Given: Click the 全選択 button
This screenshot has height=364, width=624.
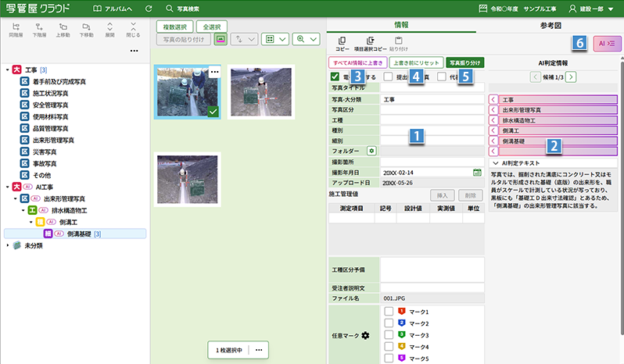Looking at the screenshot, I should coord(212,27).
